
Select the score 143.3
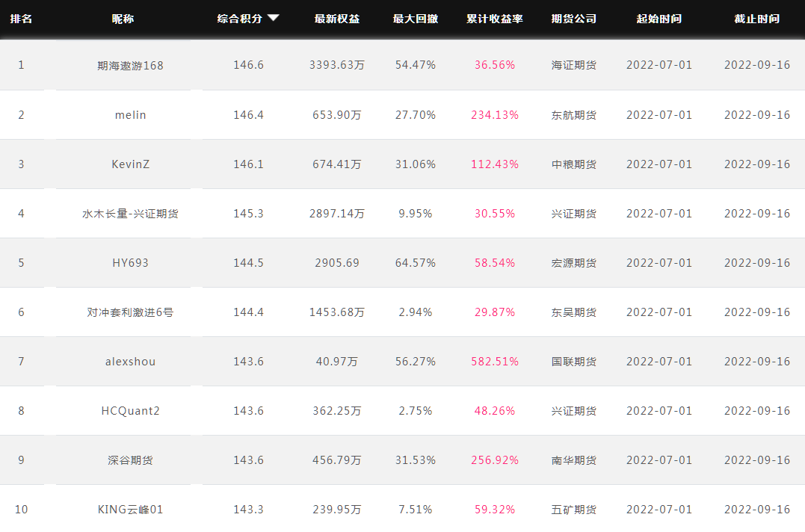point(248,510)
